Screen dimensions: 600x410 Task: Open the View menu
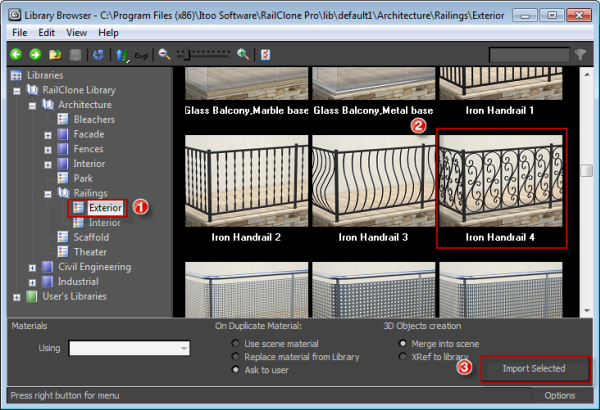[76, 33]
